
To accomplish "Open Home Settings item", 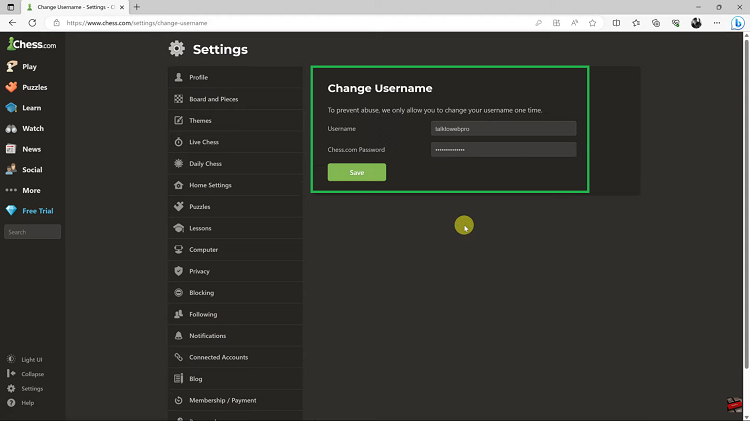I will pos(235,185).
